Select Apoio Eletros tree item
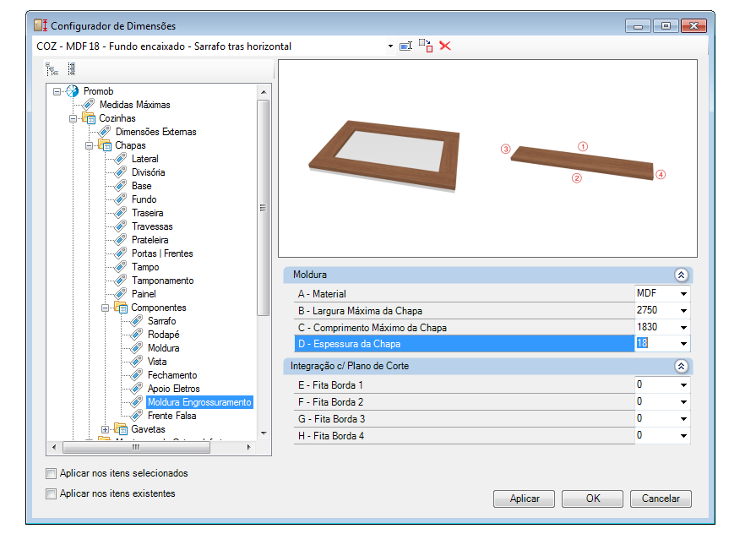 (173, 389)
